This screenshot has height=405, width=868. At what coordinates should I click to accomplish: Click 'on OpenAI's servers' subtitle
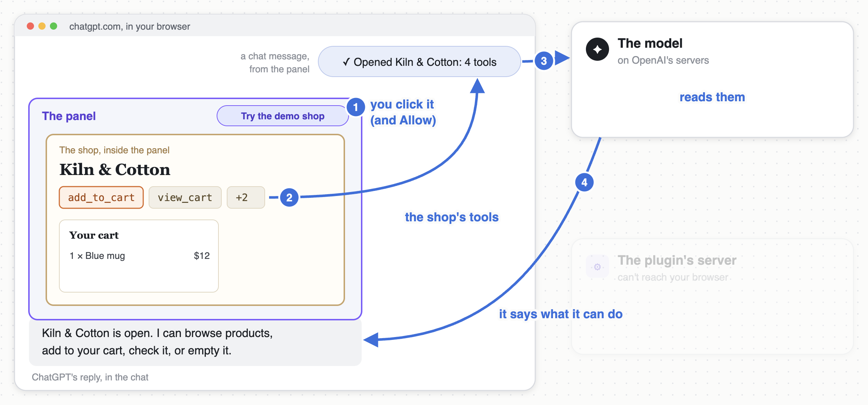pos(663,60)
